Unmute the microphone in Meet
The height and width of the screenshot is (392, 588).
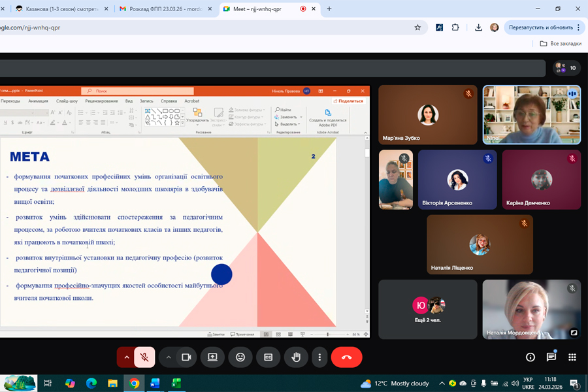click(x=144, y=357)
